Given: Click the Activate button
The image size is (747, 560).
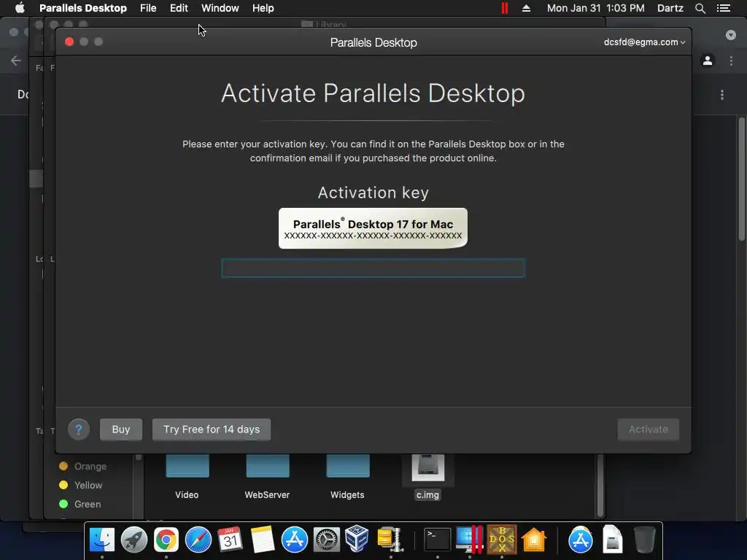Looking at the screenshot, I should pyautogui.click(x=648, y=429).
